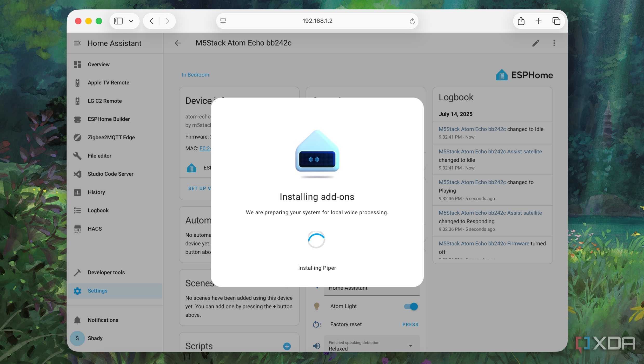Toggle the Atom Light switch
Screen dimensions: 644x364
[x=411, y=306]
